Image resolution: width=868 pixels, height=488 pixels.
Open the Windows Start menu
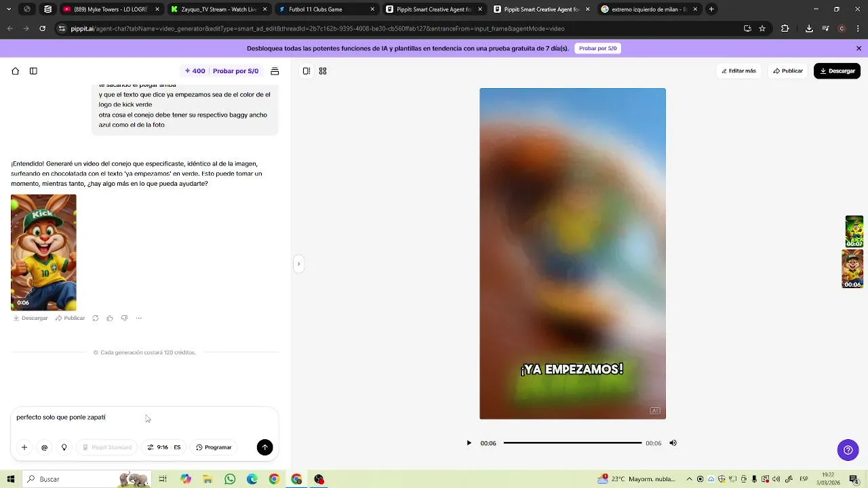coord(11,479)
